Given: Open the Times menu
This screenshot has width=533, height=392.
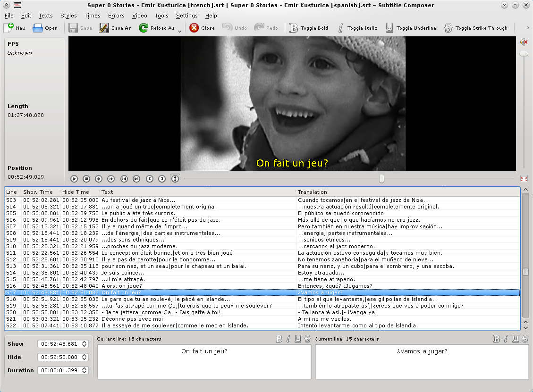Looking at the screenshot, I should 93,16.
